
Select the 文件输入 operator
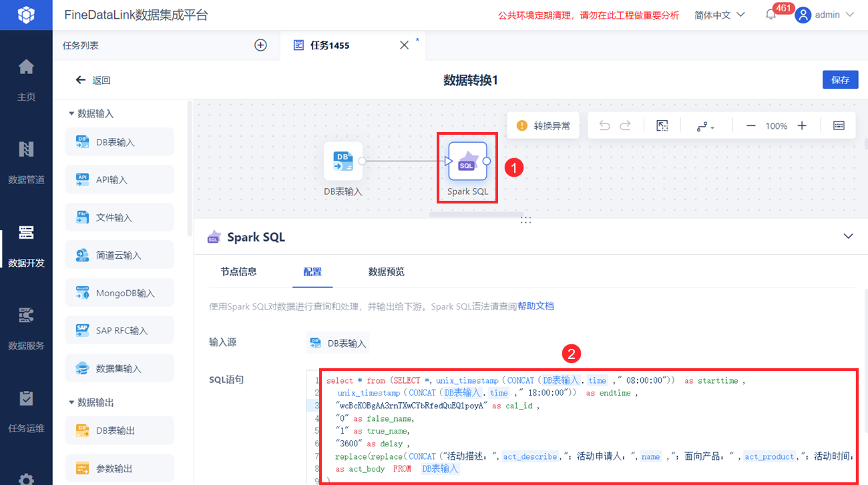[x=120, y=217]
